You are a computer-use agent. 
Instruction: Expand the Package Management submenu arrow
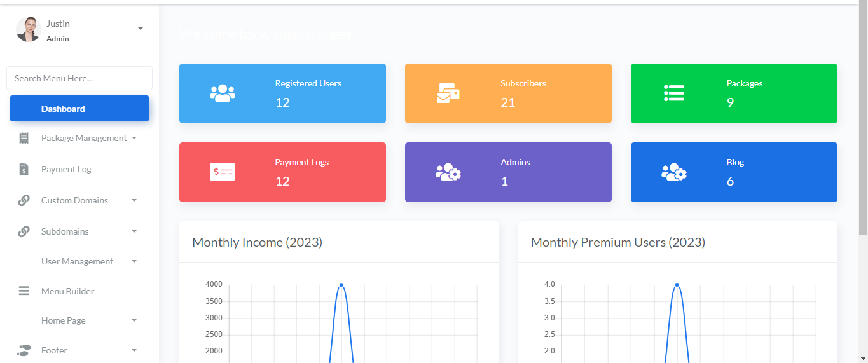tap(134, 138)
